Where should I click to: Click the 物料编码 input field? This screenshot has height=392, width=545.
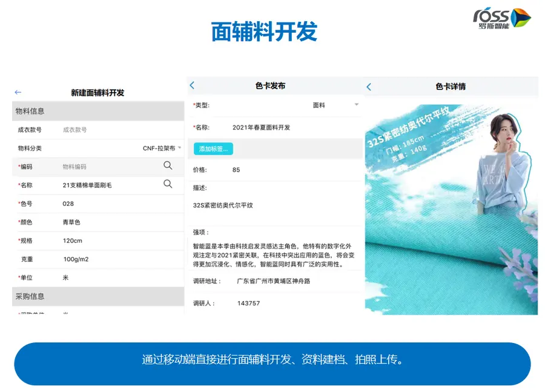coord(111,167)
